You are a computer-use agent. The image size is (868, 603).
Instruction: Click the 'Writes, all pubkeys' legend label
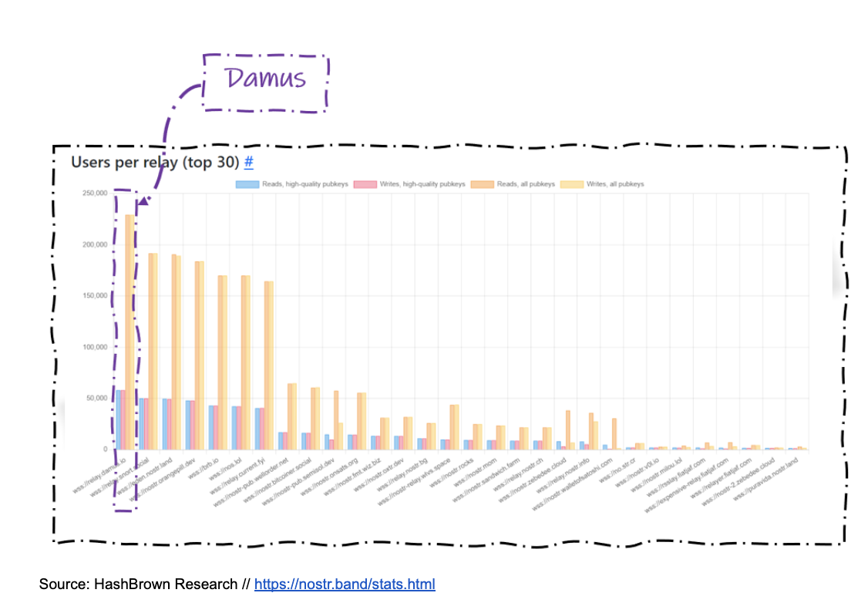tap(614, 184)
